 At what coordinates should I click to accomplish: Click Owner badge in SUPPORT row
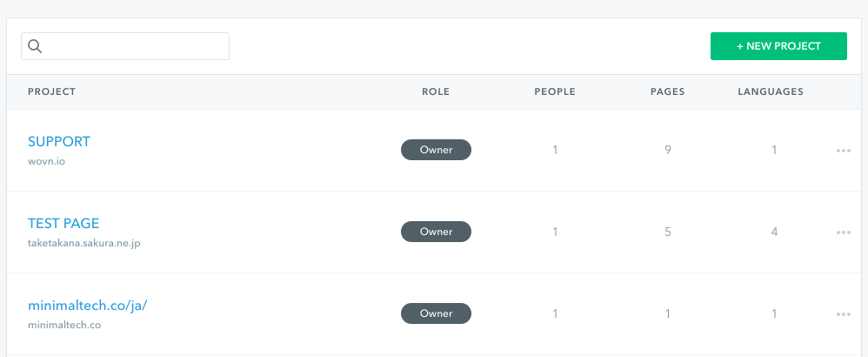(x=436, y=150)
